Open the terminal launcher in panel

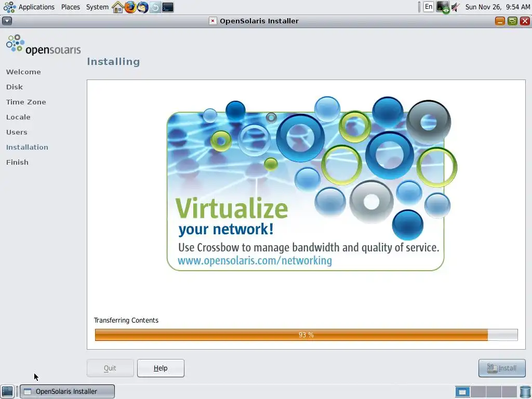168,7
